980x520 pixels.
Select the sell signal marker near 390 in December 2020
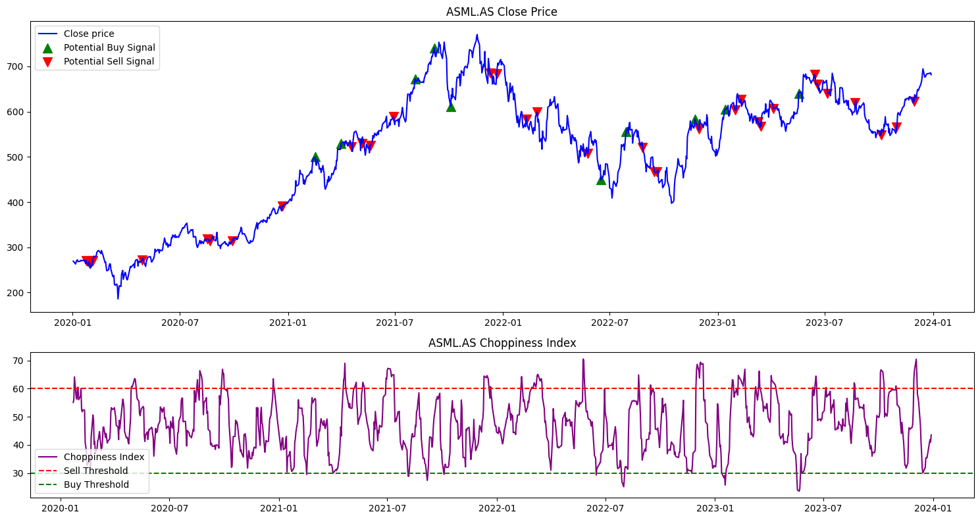(282, 206)
